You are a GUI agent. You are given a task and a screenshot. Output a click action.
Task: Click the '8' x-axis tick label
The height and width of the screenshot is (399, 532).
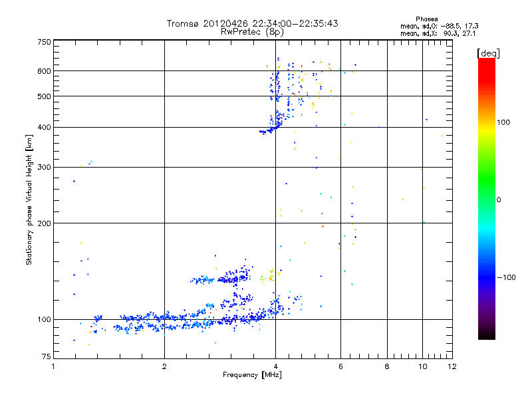pos(387,366)
